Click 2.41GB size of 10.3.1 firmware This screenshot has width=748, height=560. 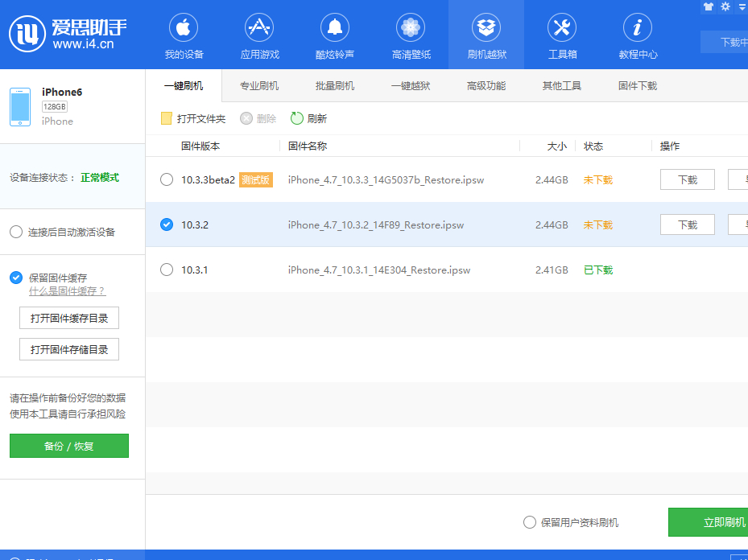coord(552,270)
